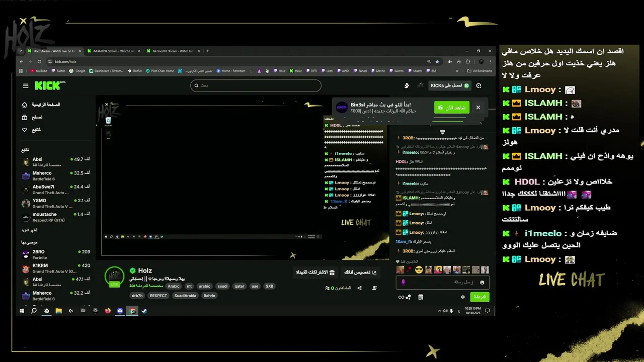
Task: Open the chat shop icon
Action: point(421,297)
